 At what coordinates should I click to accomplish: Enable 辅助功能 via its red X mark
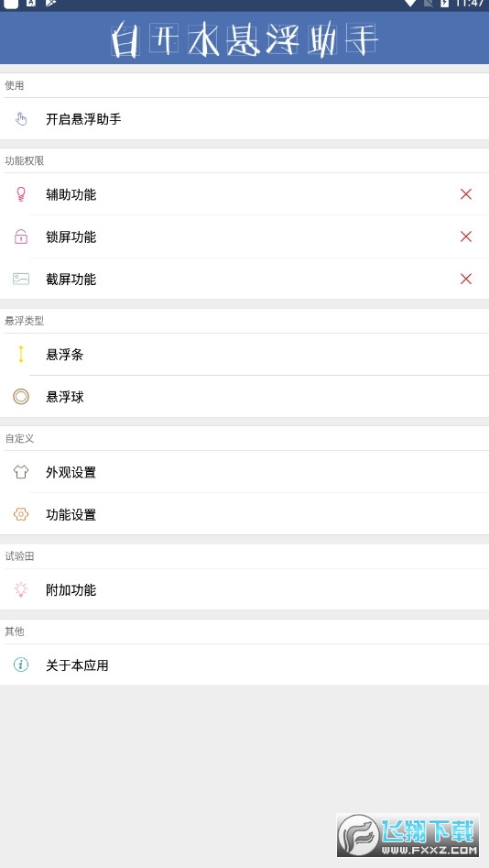pyautogui.click(x=466, y=194)
